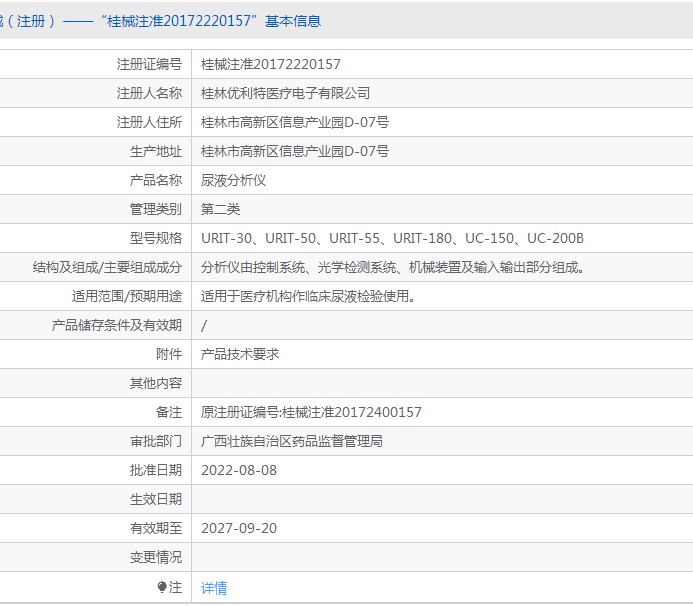Select the structure description 分析仪由控制系统
This screenshot has width=693, height=606.
pyautogui.click(x=392, y=267)
